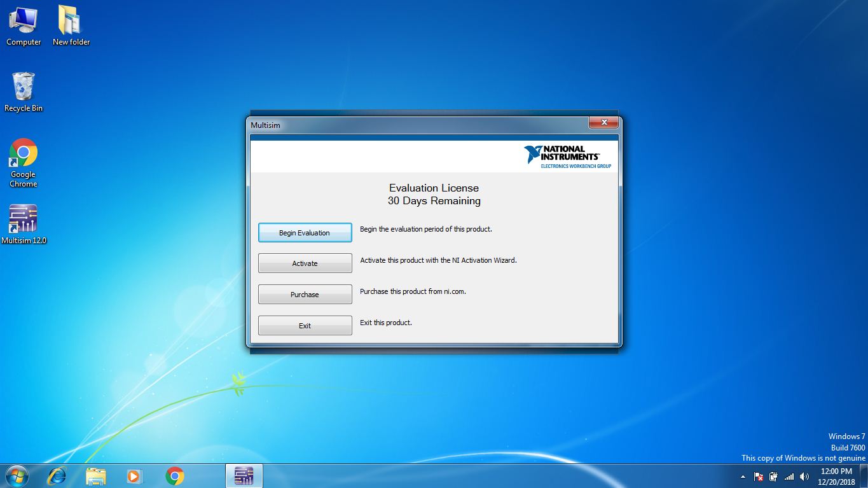This screenshot has width=868, height=488.
Task: Click the National Instruments logo in the dialog
Action: [x=568, y=154]
